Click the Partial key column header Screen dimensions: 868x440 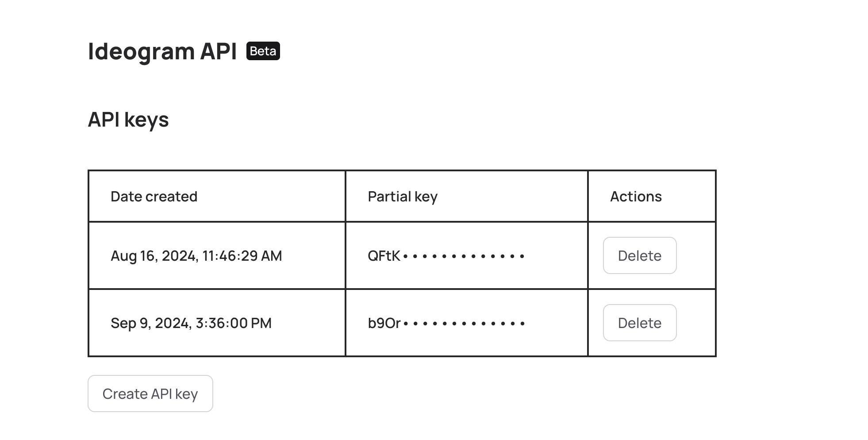click(x=402, y=196)
